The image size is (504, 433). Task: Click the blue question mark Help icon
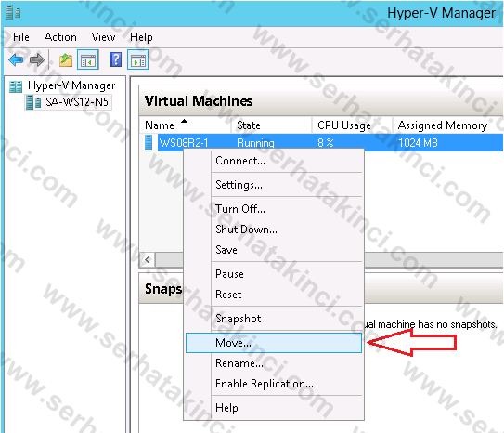pos(116,59)
